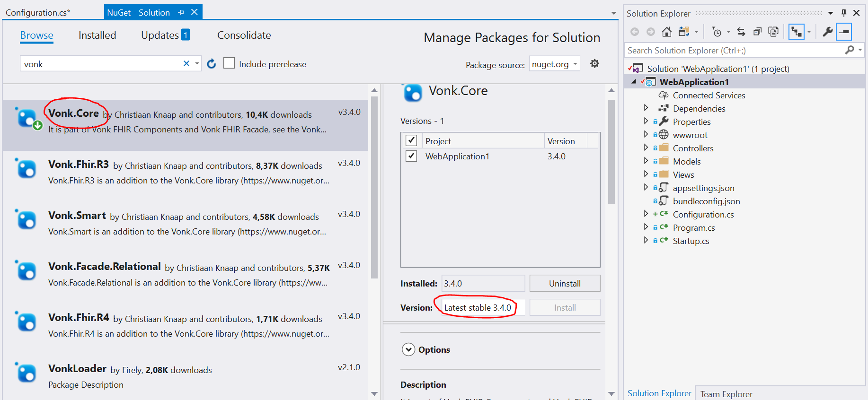Click the Sync with Active Document arrows icon
Screen dimensions: 868x400
tap(741, 32)
